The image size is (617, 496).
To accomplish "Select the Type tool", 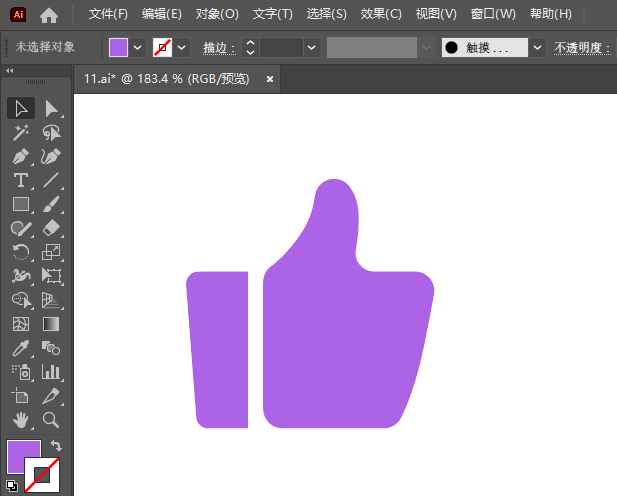I will (x=21, y=181).
